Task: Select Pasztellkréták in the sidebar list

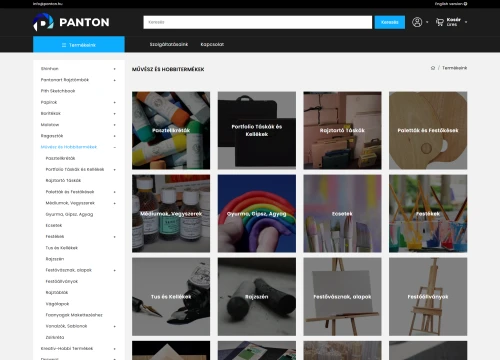Action: coord(60,158)
